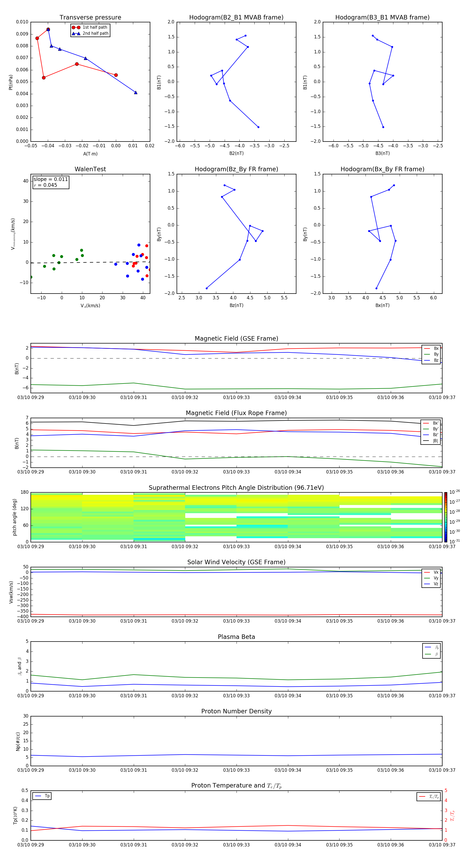This screenshot has height=868, width=473.
Task: Click the 'Hodogram(Bx_By FR frame)' title
Action: 382,169
